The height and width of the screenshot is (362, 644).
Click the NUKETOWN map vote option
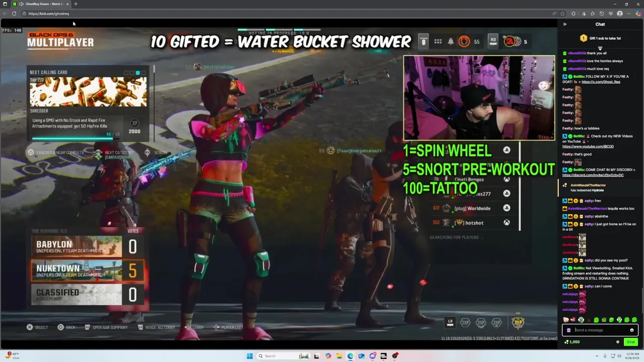coord(88,270)
